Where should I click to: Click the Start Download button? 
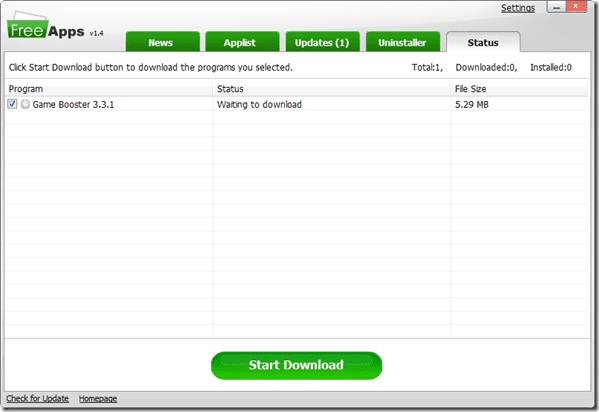tap(296, 365)
